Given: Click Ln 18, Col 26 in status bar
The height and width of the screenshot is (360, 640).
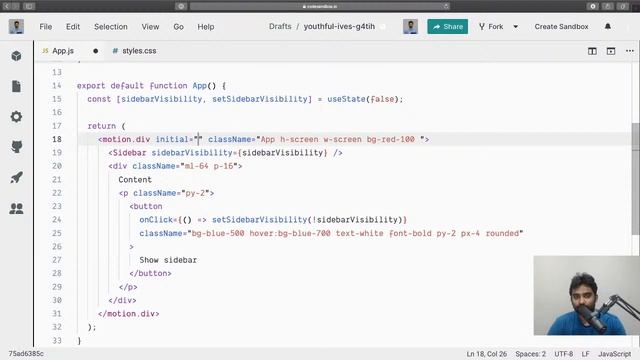Looking at the screenshot, I should [487, 354].
